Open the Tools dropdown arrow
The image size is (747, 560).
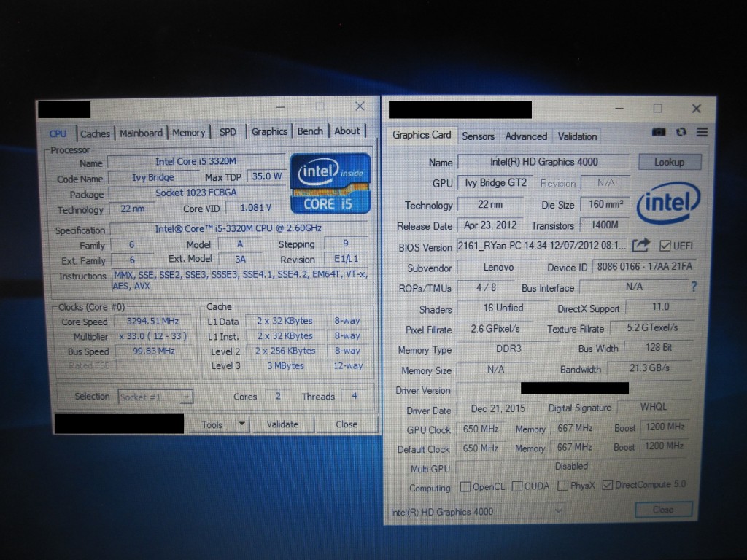241,424
